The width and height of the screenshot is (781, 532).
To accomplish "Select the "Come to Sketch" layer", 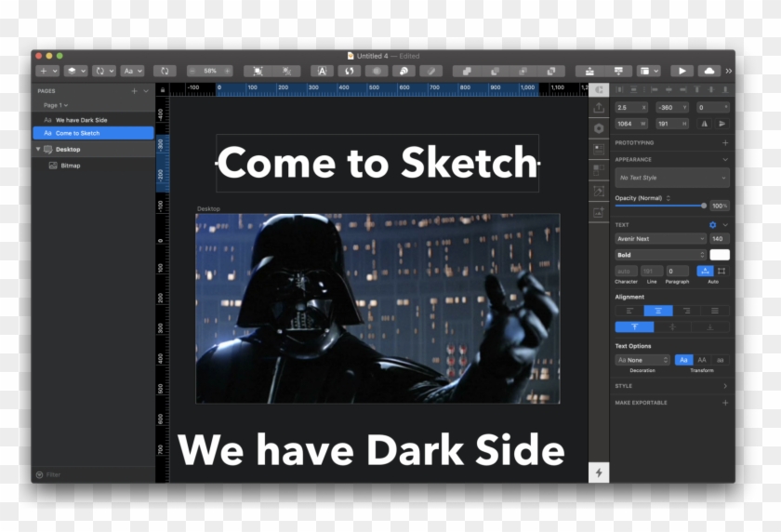I will (93, 133).
